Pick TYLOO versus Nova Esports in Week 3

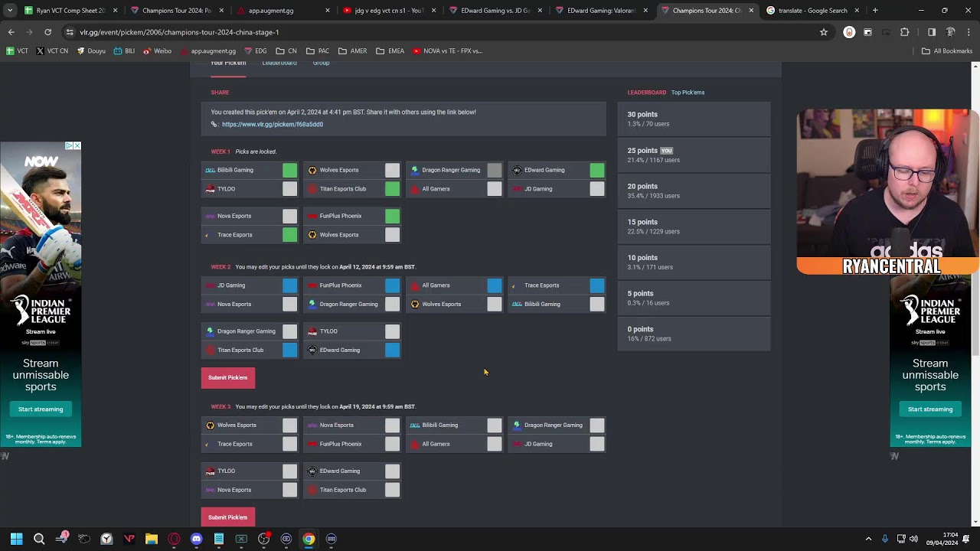tap(289, 471)
